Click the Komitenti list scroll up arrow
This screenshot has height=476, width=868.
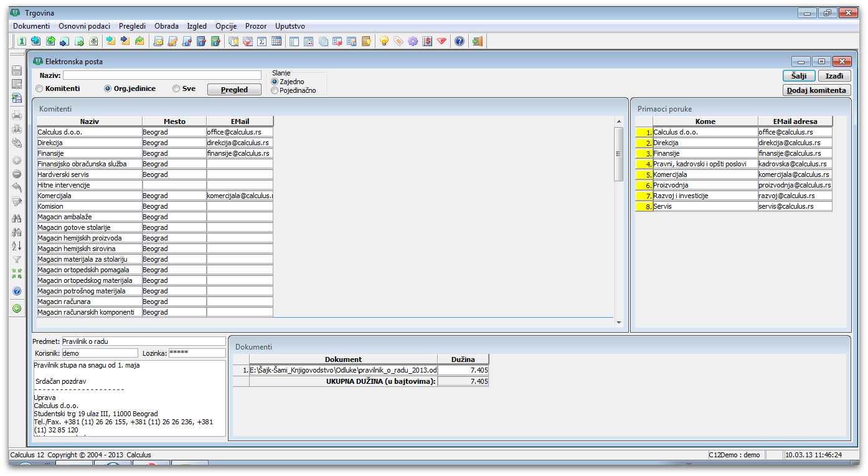[619, 121]
